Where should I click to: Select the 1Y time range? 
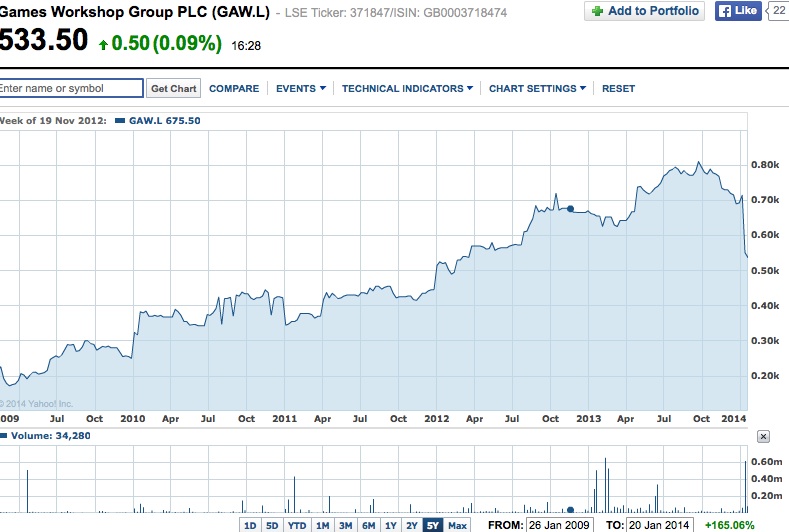(391, 525)
